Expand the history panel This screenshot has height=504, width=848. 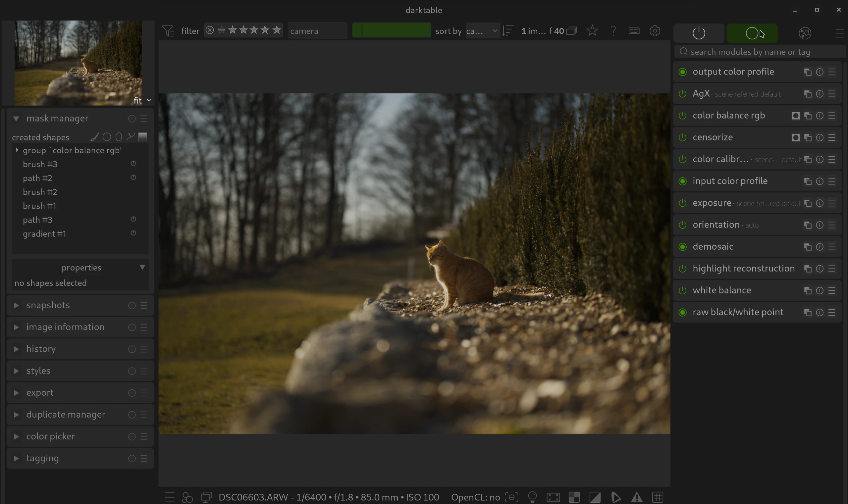[x=41, y=349]
